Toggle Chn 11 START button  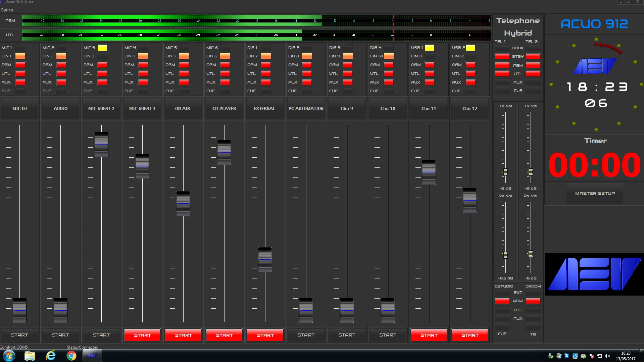tap(429, 335)
